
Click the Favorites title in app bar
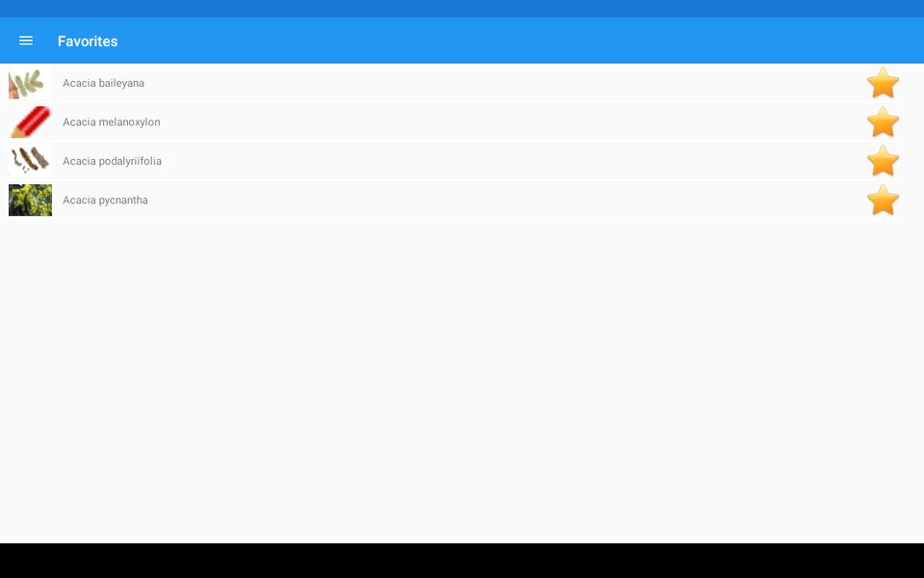click(x=88, y=41)
